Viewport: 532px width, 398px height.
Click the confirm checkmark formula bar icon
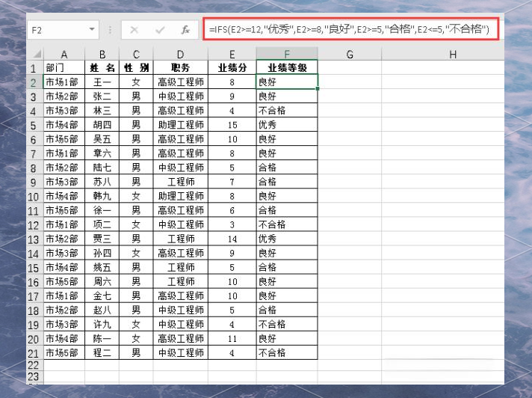pyautogui.click(x=160, y=30)
